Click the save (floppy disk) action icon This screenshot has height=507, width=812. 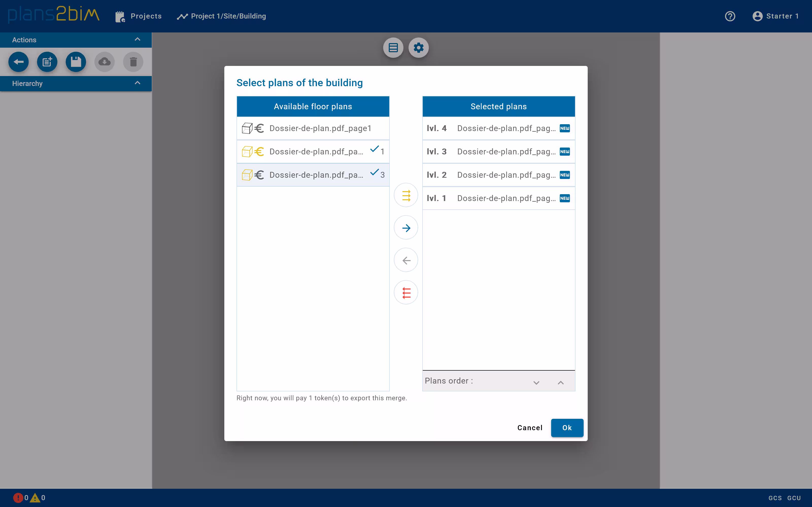click(x=76, y=62)
